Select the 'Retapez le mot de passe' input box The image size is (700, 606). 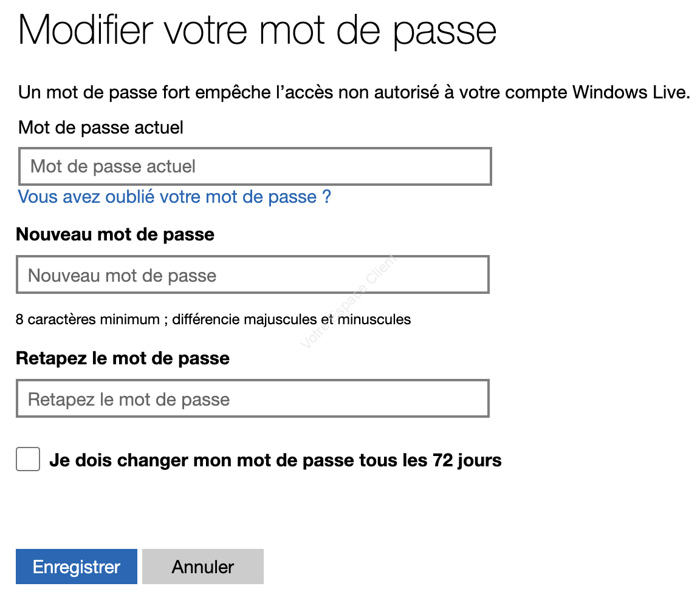253,398
